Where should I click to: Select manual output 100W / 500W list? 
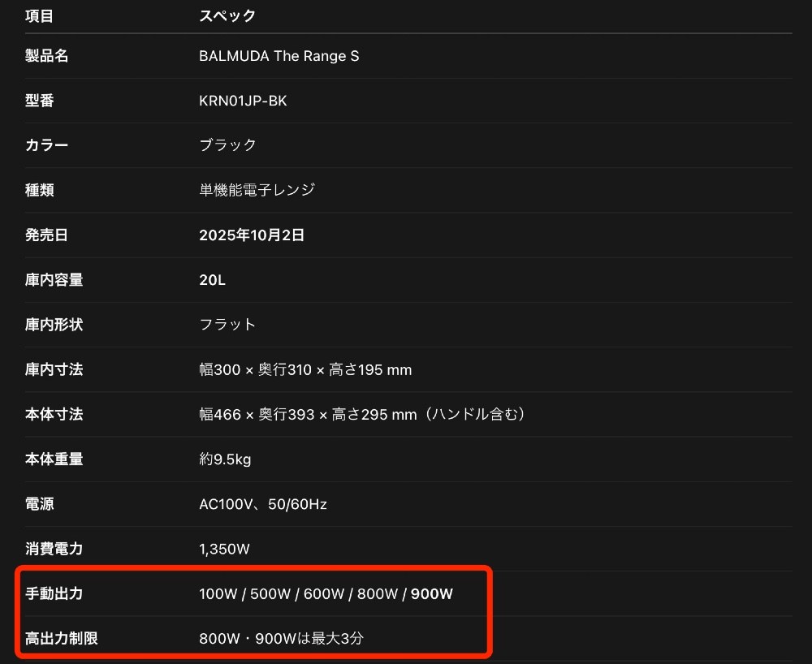pyautogui.click(x=326, y=593)
